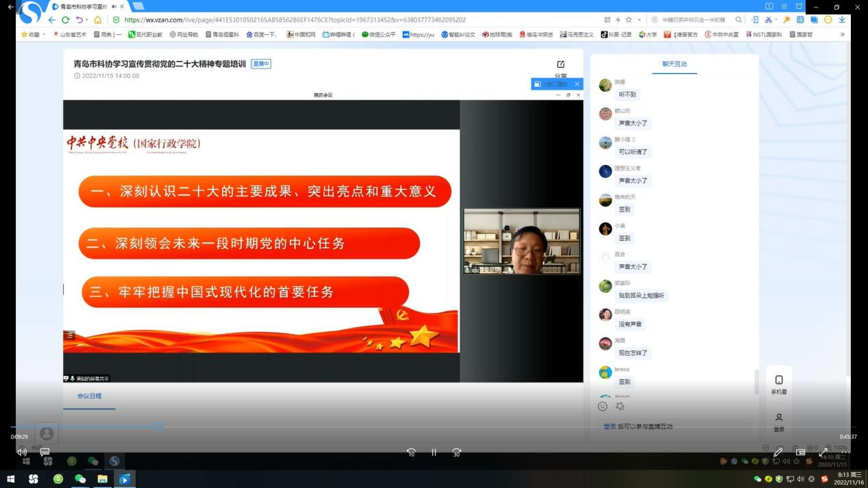Image resolution: width=868 pixels, height=488 pixels.
Task: Toggle full-screen mode with the expand arrows
Action: (823, 452)
